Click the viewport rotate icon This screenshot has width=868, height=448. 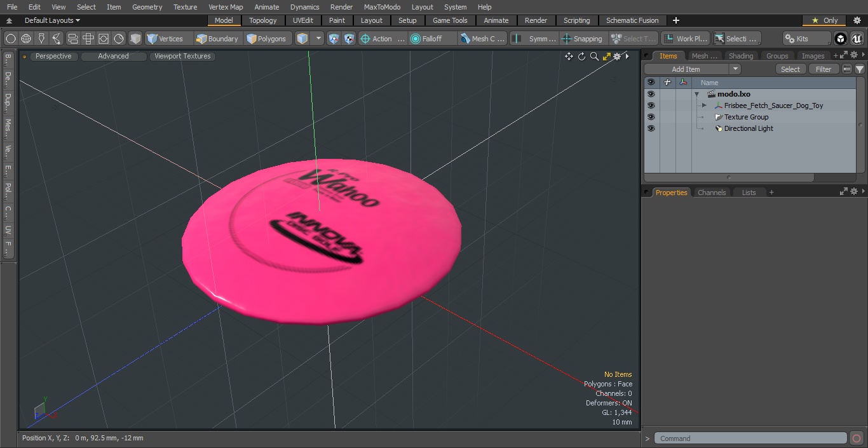(581, 57)
